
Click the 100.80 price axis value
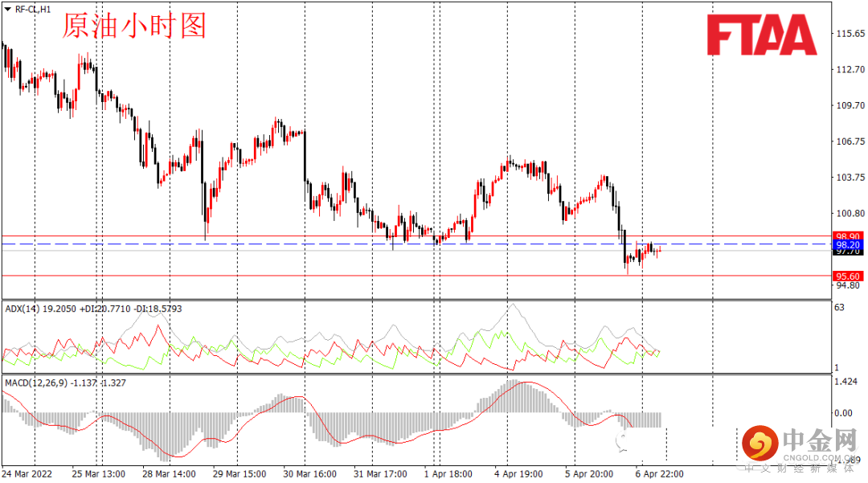(850, 213)
